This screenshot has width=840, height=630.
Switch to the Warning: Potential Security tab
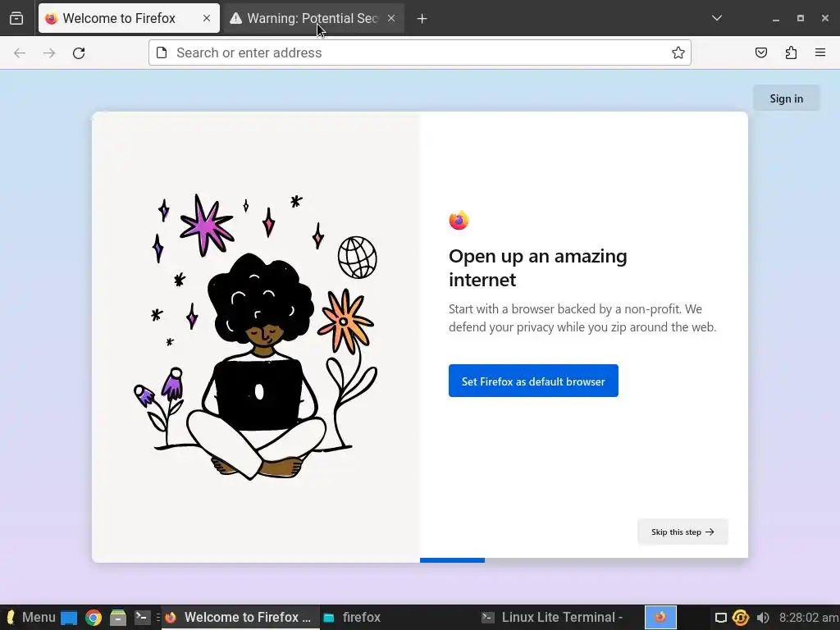(x=313, y=18)
